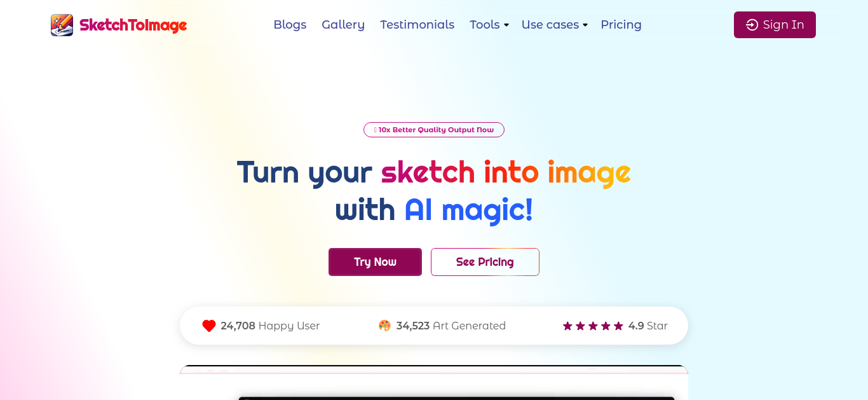Click the Sign In button

[x=775, y=25]
